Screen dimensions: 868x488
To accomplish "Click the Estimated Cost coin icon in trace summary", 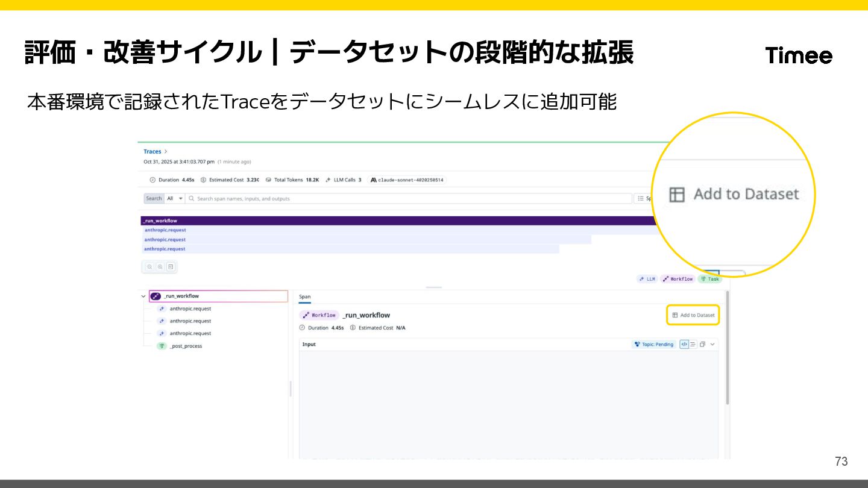I will [204, 180].
